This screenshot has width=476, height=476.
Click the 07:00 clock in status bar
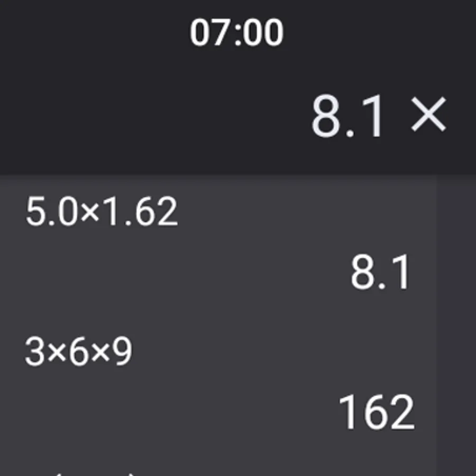237,32
